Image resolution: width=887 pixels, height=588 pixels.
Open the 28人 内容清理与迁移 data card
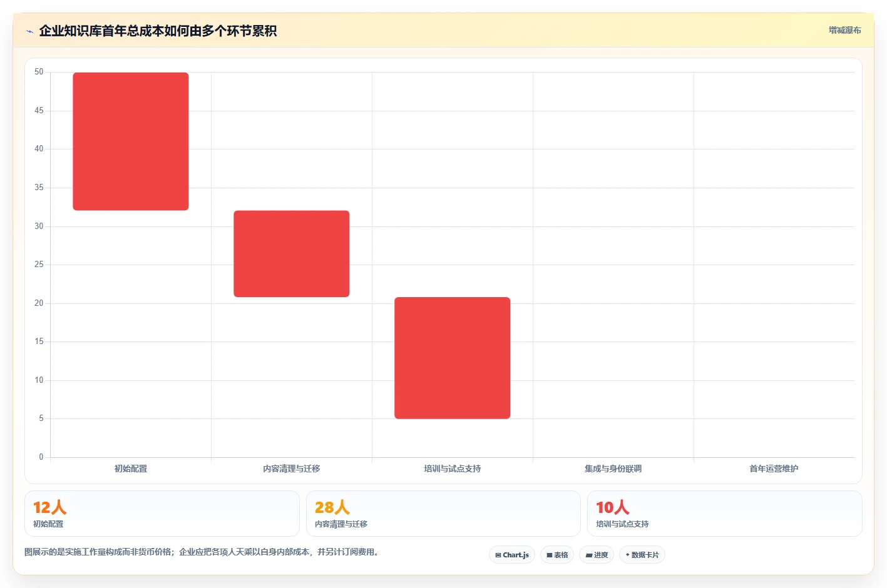tap(443, 514)
